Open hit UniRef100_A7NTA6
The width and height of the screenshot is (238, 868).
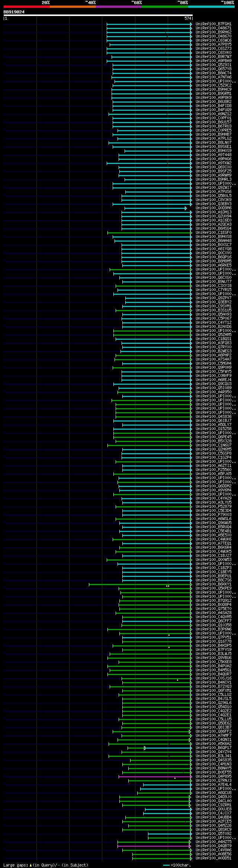(213, 77)
